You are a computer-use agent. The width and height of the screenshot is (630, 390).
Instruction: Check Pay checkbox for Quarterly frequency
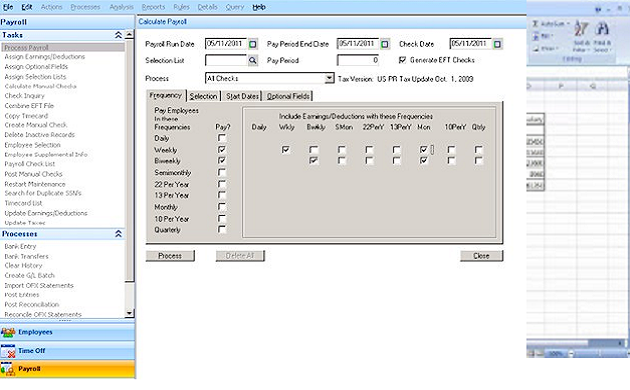222,229
